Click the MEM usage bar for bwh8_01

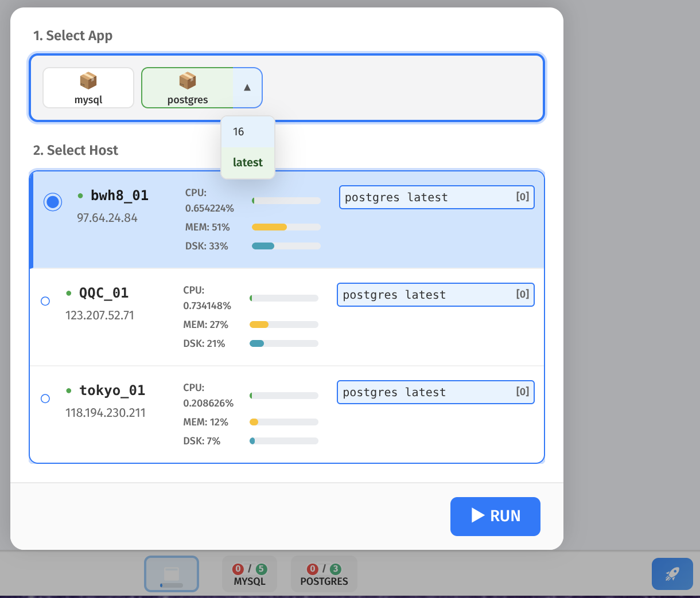[x=286, y=227]
